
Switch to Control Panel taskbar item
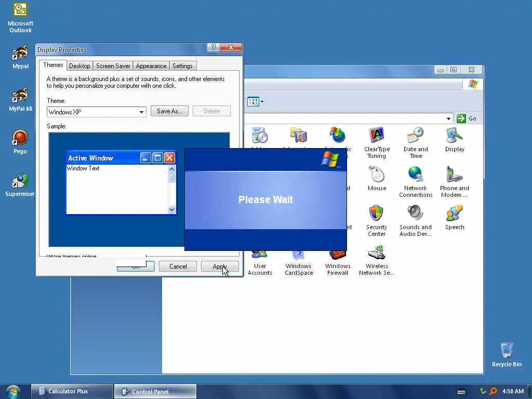(x=155, y=392)
